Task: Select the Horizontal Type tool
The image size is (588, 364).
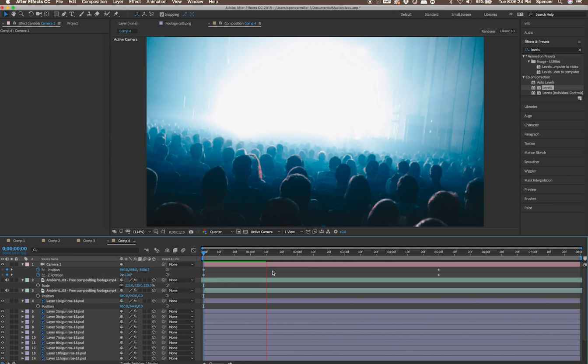Action: (72, 14)
